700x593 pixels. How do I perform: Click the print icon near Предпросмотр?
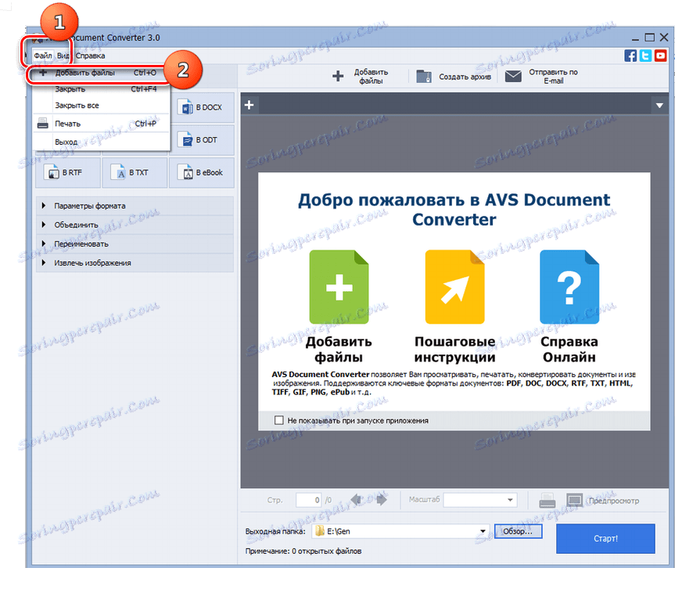(547, 501)
